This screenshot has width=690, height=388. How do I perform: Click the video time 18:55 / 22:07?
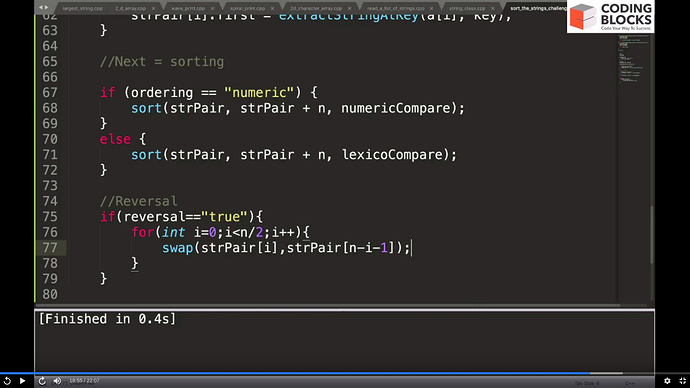click(84, 381)
